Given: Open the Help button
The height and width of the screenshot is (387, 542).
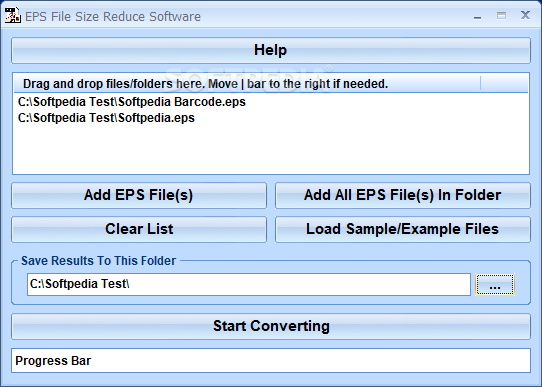Looking at the screenshot, I should pyautogui.click(x=271, y=50).
